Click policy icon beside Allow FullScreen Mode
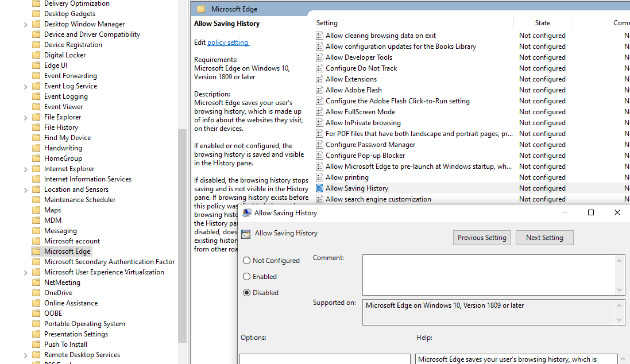630x364 pixels. [x=319, y=112]
